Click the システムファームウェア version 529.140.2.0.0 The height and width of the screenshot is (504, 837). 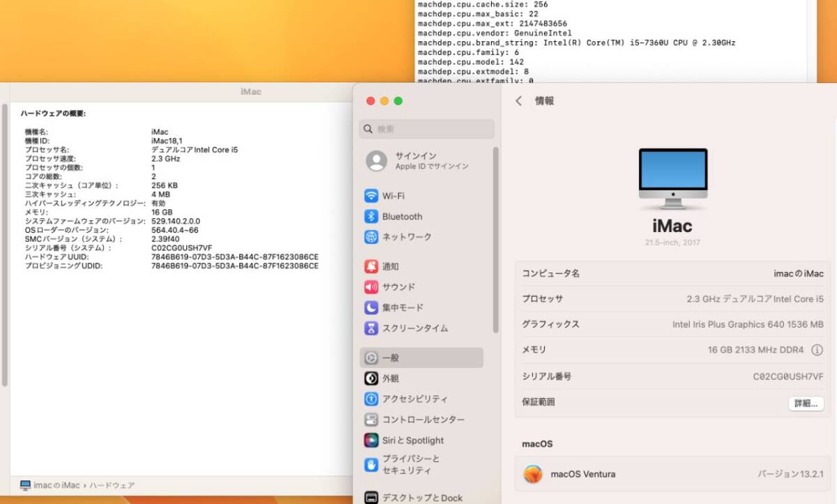pos(176,221)
